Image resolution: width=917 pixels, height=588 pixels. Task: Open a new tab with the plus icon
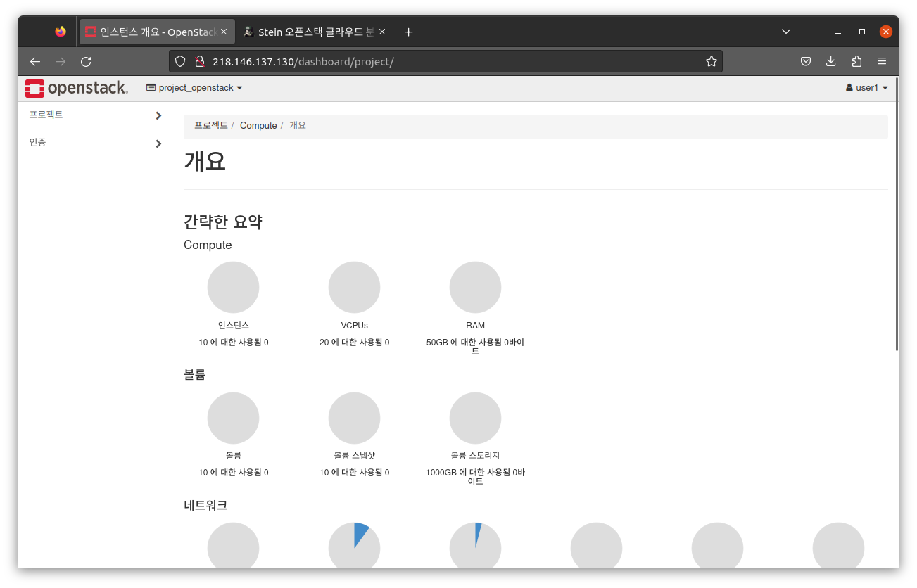tap(408, 32)
